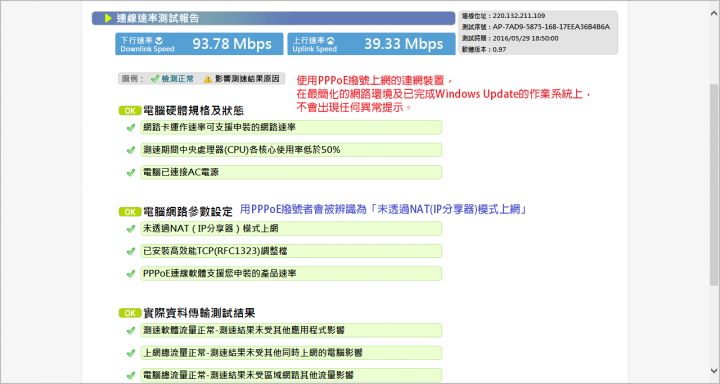The image size is (720, 384).
Task: Click the 93.78 Mbps downlink speed value
Action: point(232,44)
